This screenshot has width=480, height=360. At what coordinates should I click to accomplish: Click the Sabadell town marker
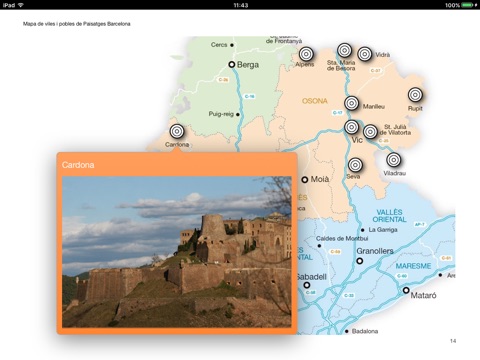coord(307,285)
